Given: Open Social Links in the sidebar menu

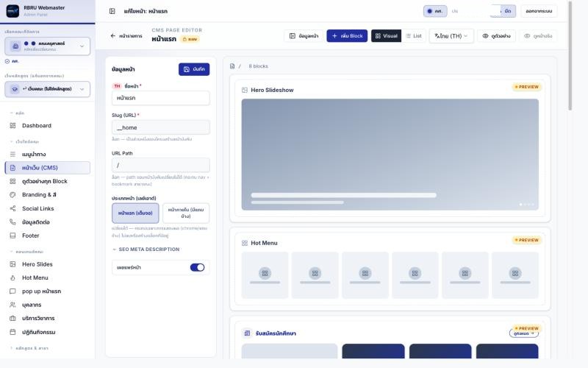Looking at the screenshot, I should 47,208.
